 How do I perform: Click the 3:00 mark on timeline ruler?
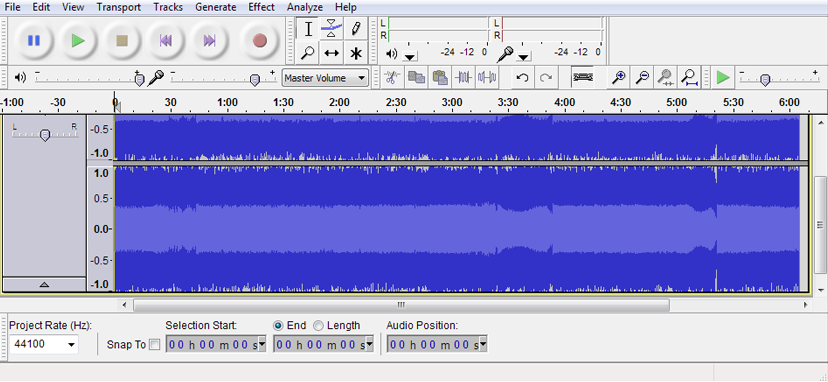point(452,102)
